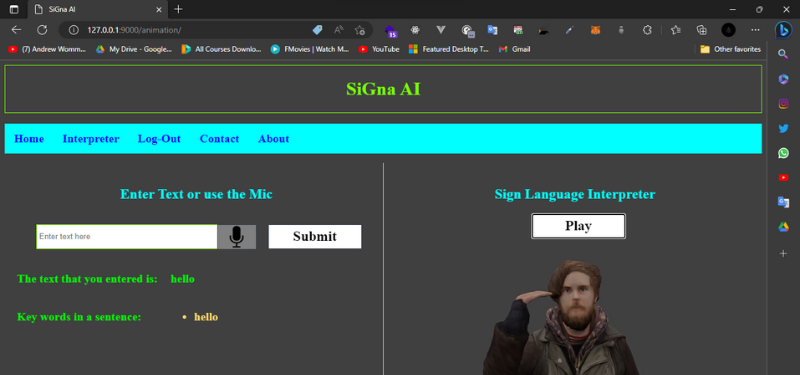Open Instagram from the Edge sidebar
Screen dimensions: 800x375
783,104
